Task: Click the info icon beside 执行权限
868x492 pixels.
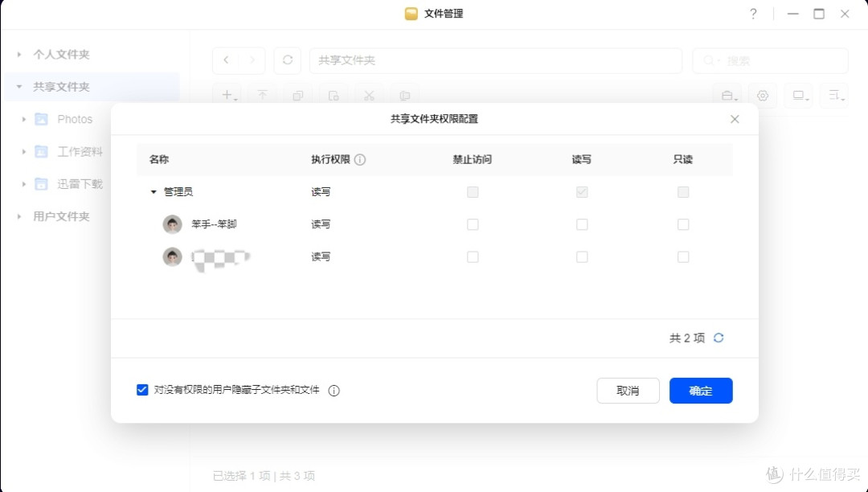Action: pyautogui.click(x=360, y=159)
